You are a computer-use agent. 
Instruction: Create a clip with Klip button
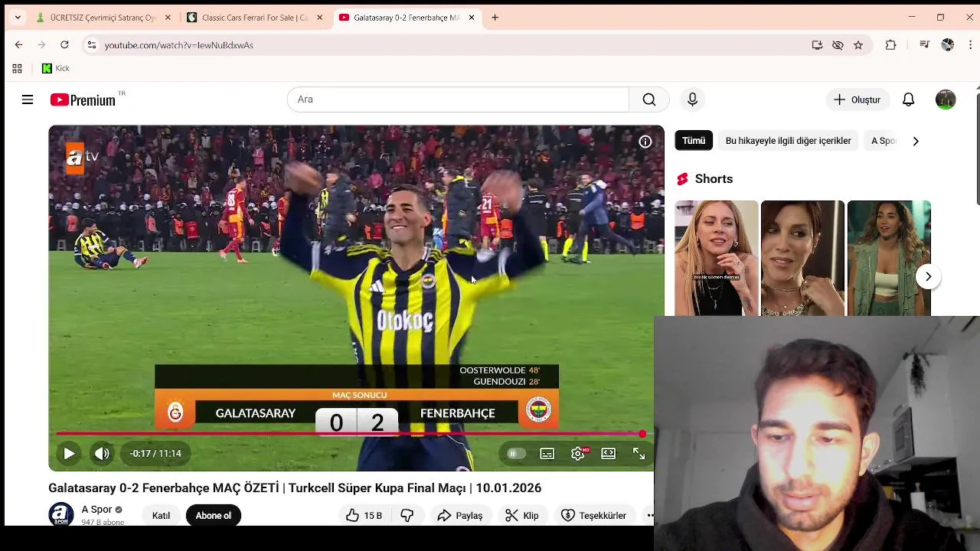pos(521,516)
